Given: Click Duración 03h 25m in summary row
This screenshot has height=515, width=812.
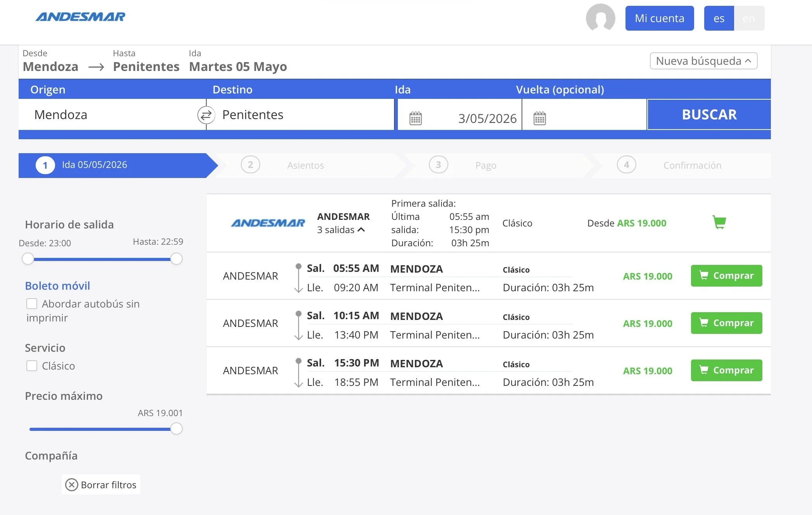Looking at the screenshot, I should coord(440,243).
